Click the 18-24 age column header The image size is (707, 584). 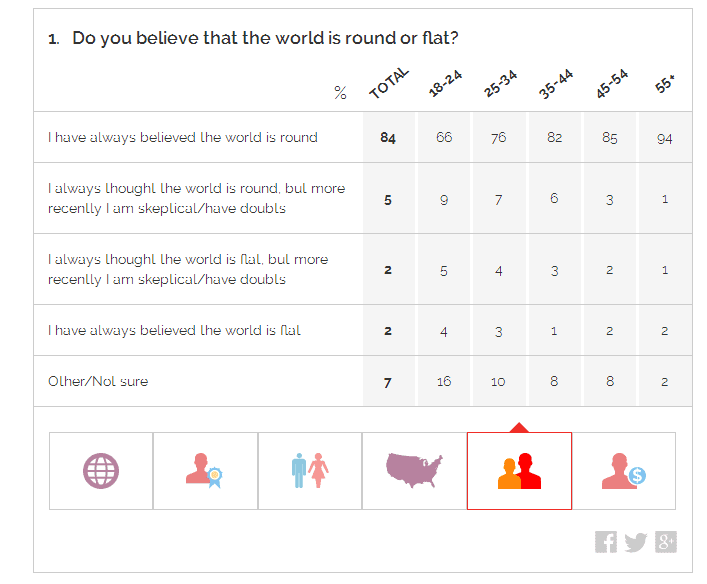coord(445,83)
